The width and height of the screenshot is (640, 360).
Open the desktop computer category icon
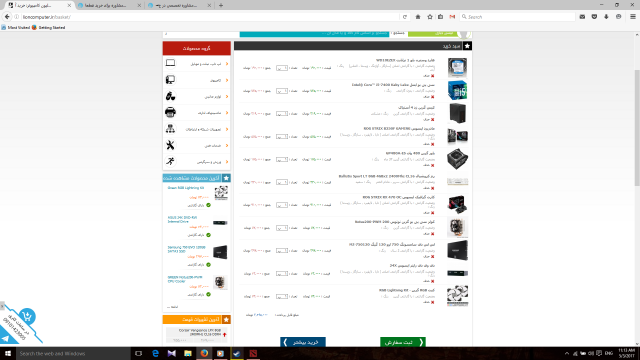[x=170, y=80]
